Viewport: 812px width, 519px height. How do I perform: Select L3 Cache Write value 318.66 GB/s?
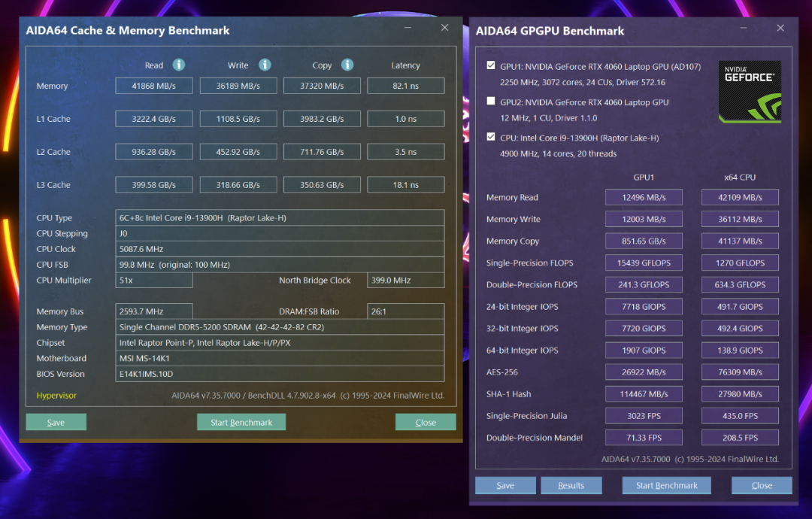(238, 185)
